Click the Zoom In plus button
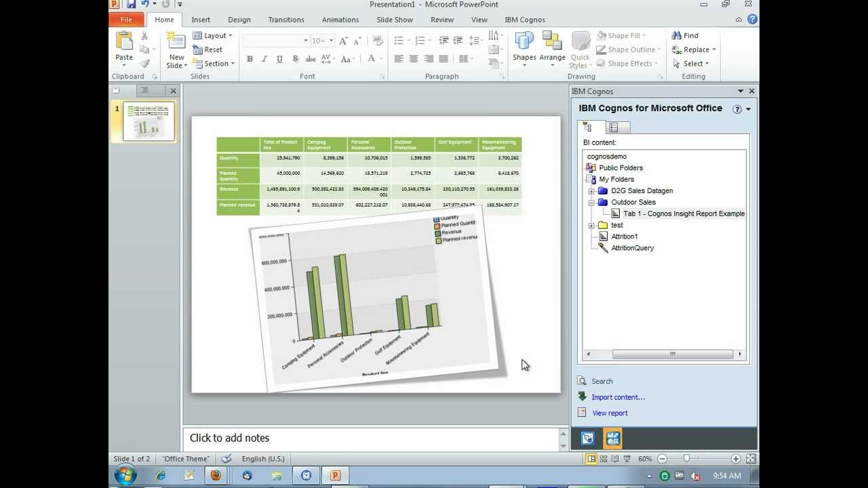This screenshot has height=488, width=868. pos(736,459)
